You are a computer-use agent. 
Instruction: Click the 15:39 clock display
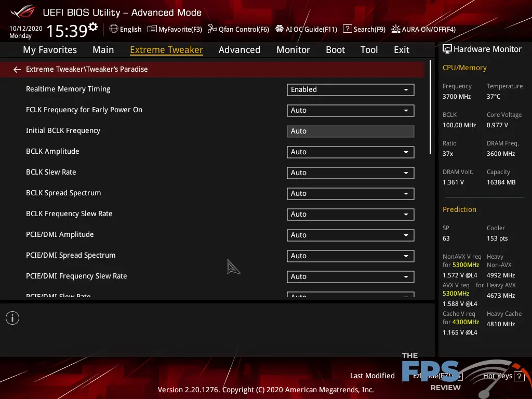pos(67,31)
